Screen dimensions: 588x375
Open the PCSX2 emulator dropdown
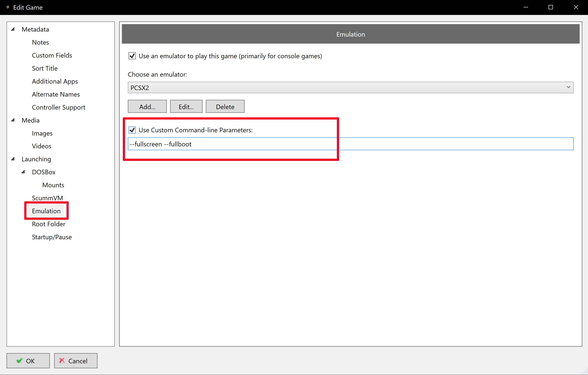(350, 87)
